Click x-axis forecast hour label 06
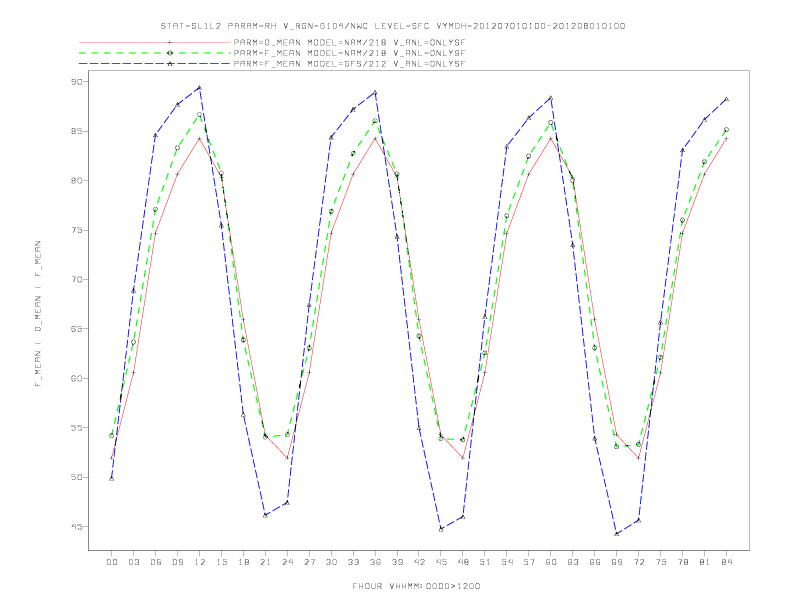This screenshot has height=612, width=792. click(x=156, y=562)
